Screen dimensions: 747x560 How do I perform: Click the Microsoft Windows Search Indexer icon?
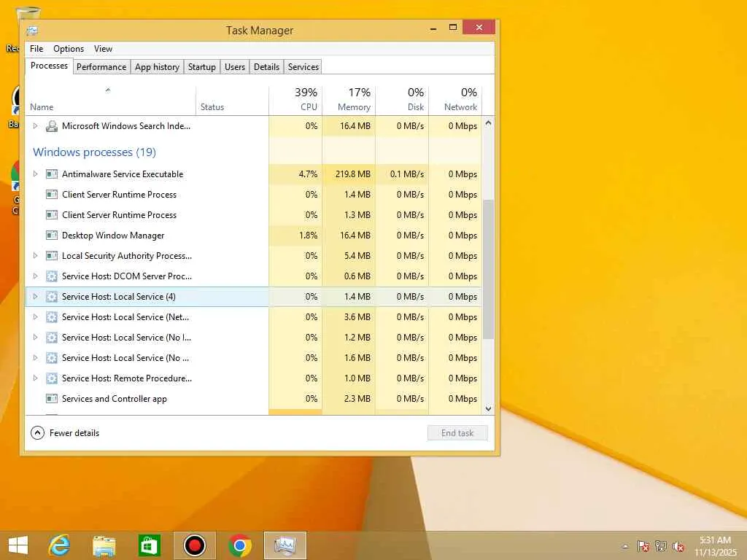[52, 126]
